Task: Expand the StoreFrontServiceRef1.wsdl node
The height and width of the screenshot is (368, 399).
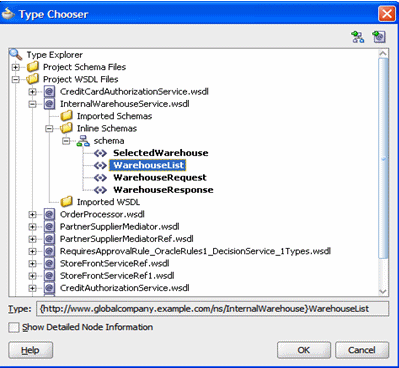Action: [32, 276]
